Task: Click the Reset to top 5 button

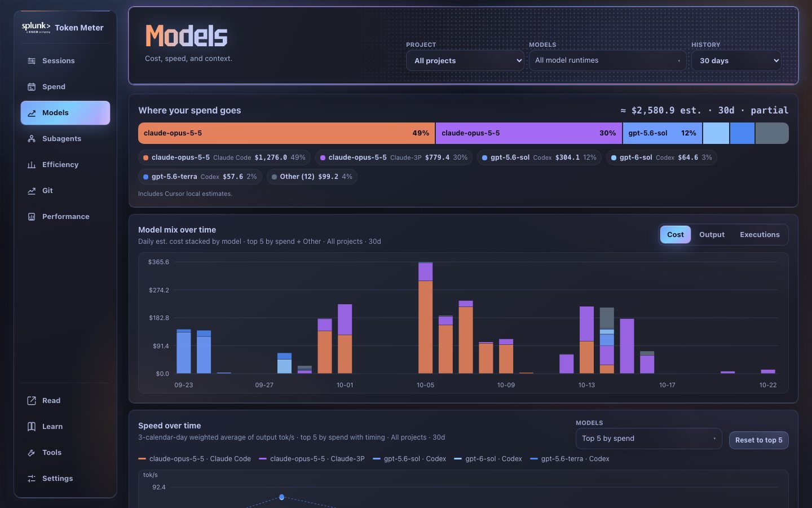Action: pos(758,440)
